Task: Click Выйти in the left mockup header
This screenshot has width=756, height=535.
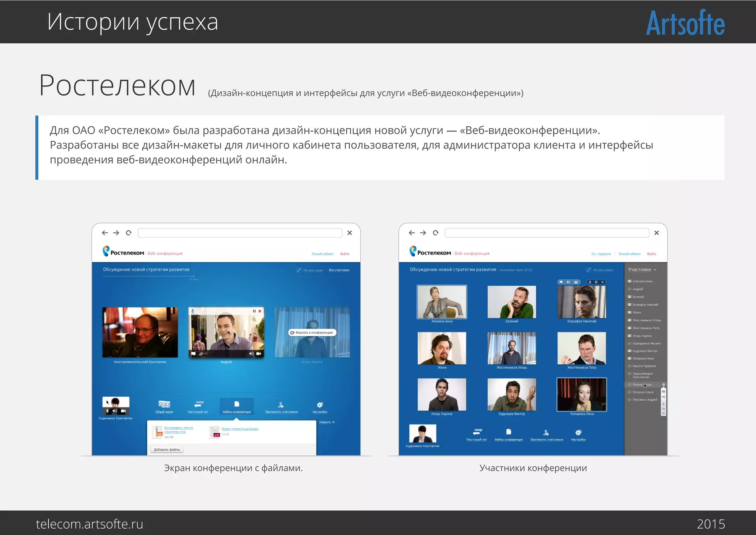Action: [345, 254]
